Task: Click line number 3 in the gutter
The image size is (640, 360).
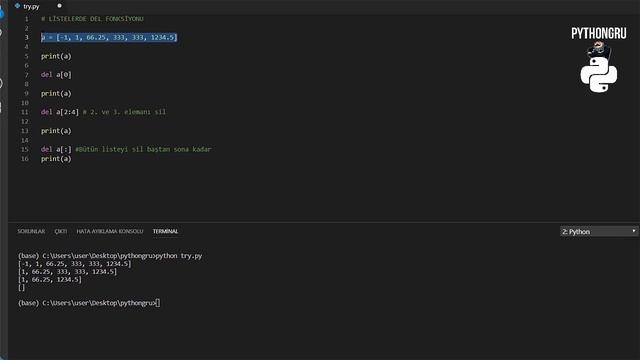Action: [x=27, y=38]
